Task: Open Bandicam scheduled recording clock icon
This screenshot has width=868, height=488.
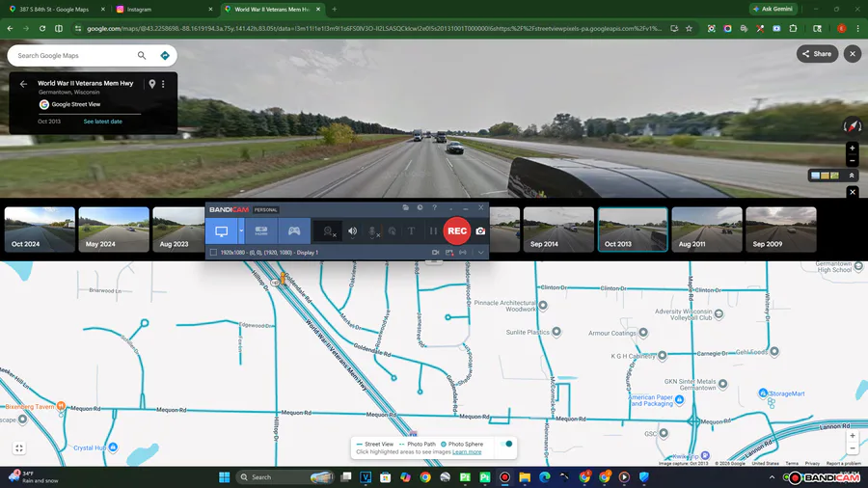Action: pyautogui.click(x=420, y=207)
